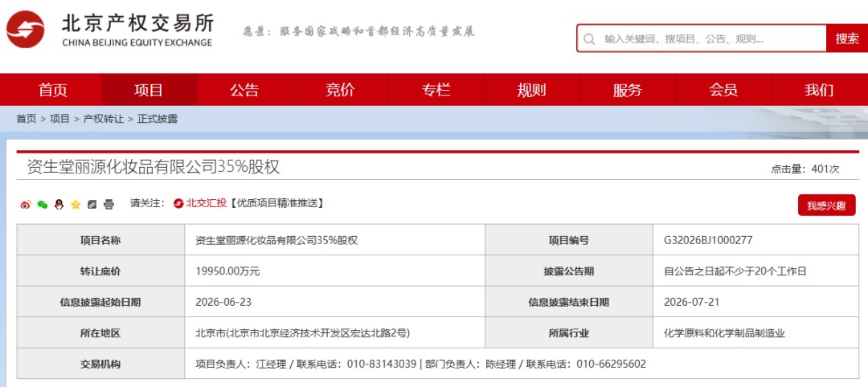Click the 所属行业 header cell
This screenshot has height=387, width=868.
568,333
